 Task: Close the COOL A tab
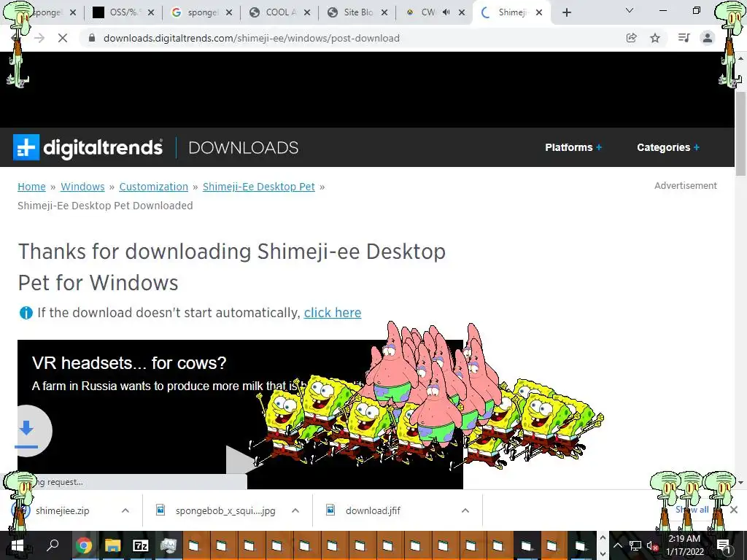tap(307, 13)
